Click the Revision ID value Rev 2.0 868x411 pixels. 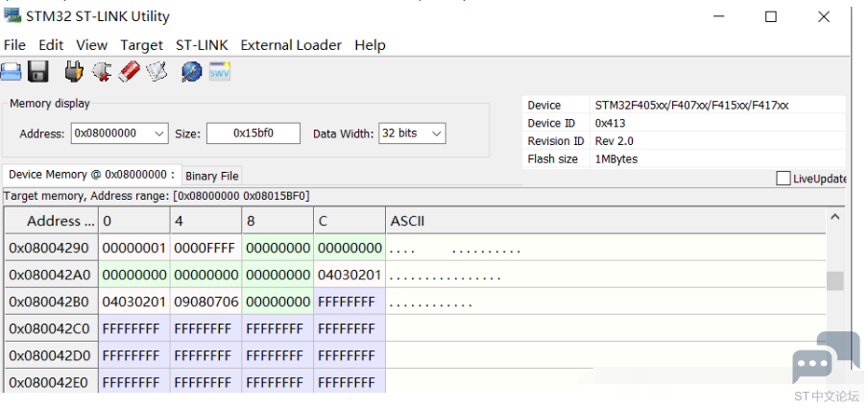click(x=615, y=141)
